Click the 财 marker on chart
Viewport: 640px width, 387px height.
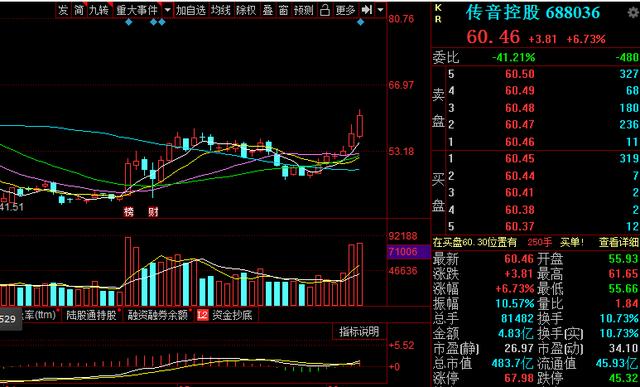pos(153,211)
